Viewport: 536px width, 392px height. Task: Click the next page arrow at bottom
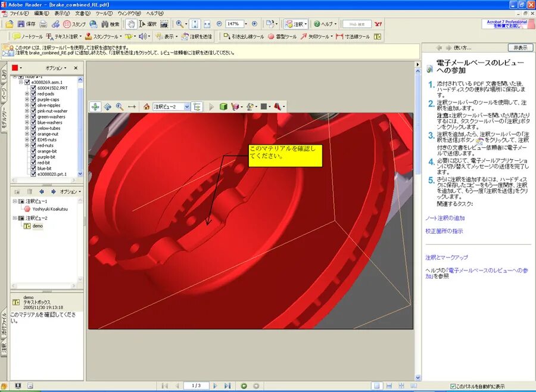pos(215,386)
